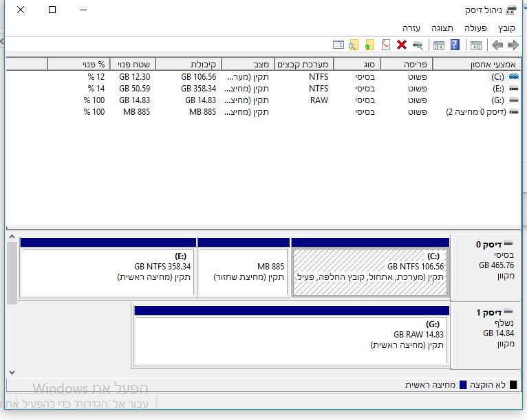Click the back arrow toolbar icon
The width and height of the screenshot is (527, 420).
tap(497, 45)
